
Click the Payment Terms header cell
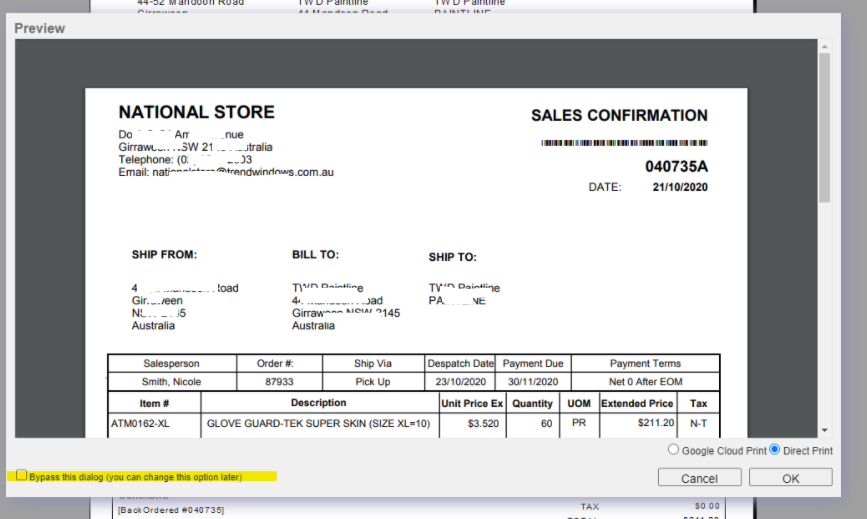645,364
